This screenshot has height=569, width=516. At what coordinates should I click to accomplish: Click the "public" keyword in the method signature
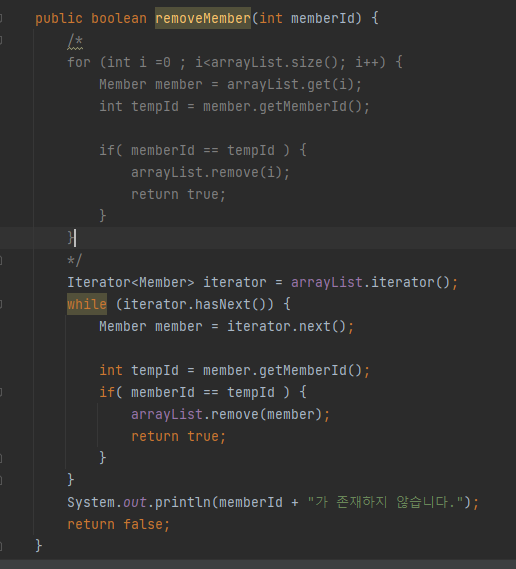coord(58,18)
